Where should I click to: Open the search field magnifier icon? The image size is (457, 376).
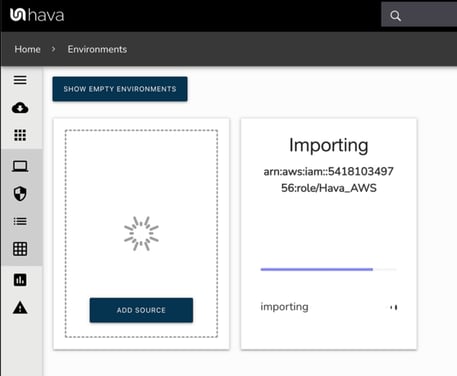pos(395,16)
